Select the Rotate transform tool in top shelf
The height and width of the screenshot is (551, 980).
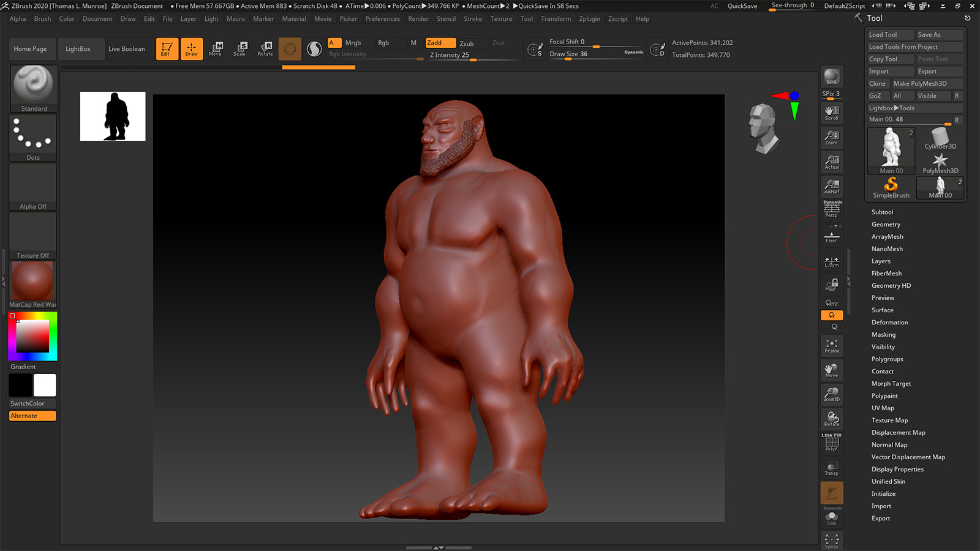pyautogui.click(x=265, y=49)
